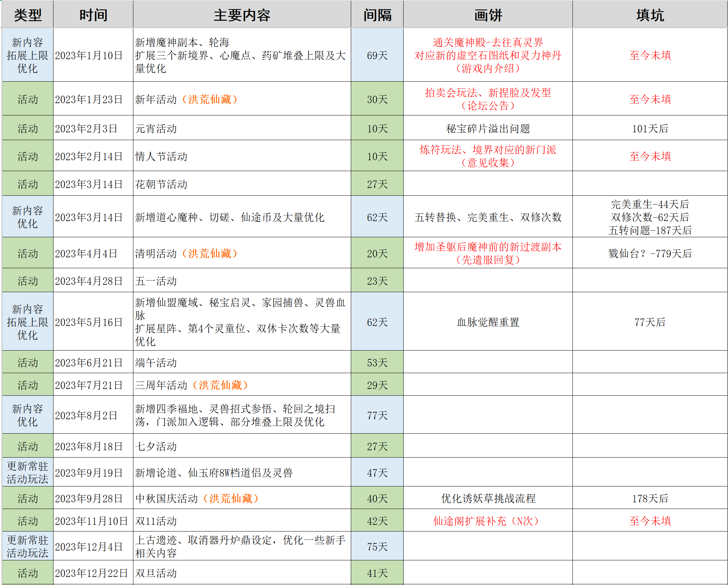
Task: Select the cell 新年活动（洪荒仙藏）
Action: tap(242, 99)
